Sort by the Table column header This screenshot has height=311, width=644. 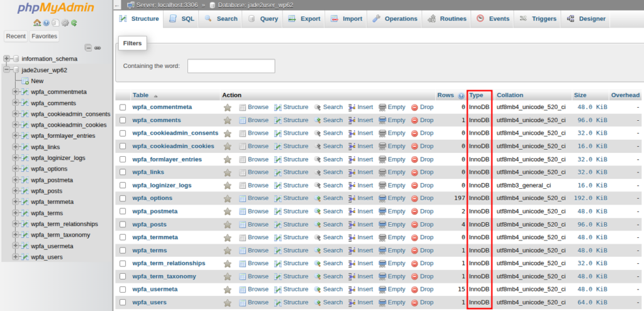[x=140, y=96]
